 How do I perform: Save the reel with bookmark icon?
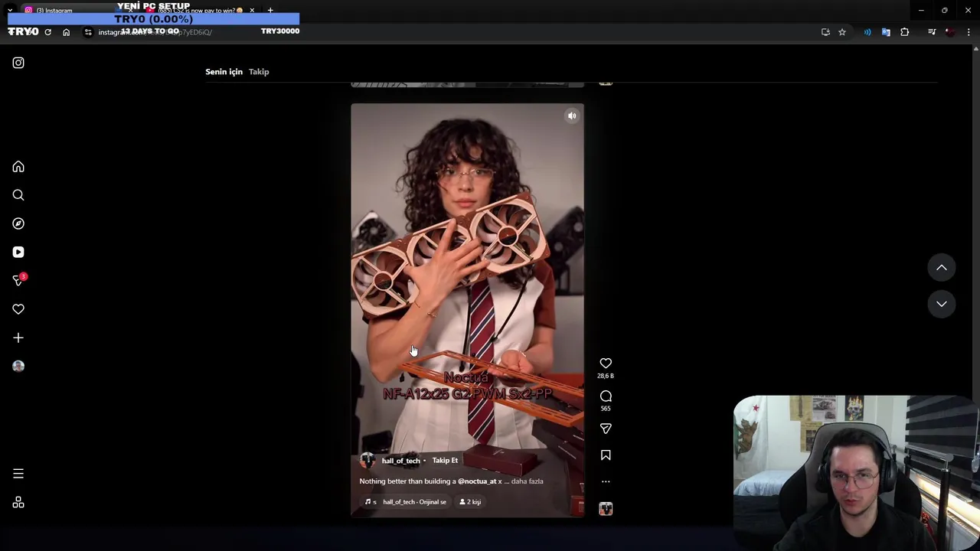(606, 455)
